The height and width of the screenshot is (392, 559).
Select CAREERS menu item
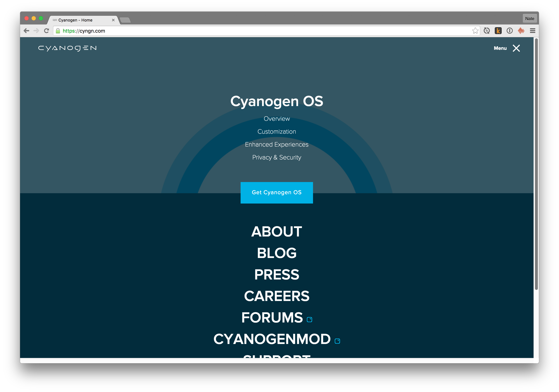coord(277,296)
